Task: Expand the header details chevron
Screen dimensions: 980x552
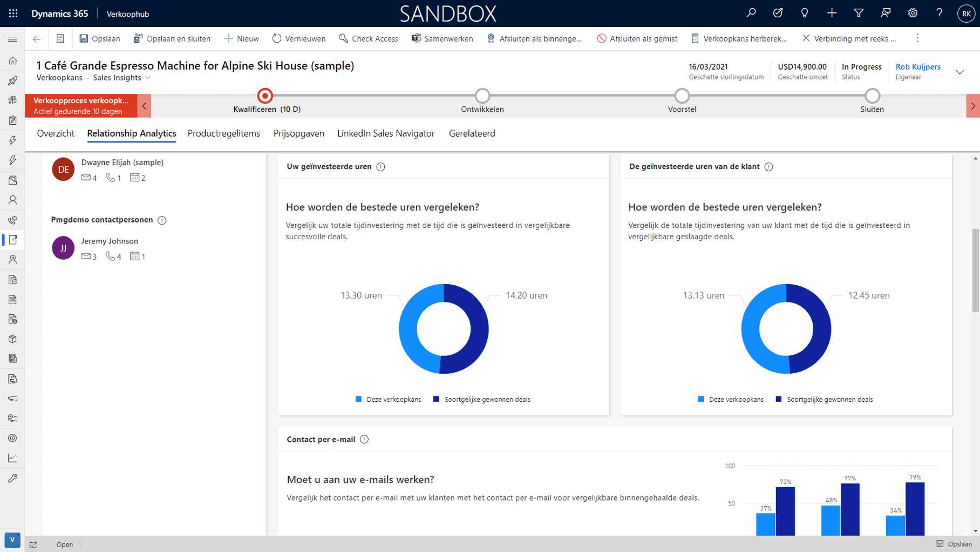Action: 960,72
